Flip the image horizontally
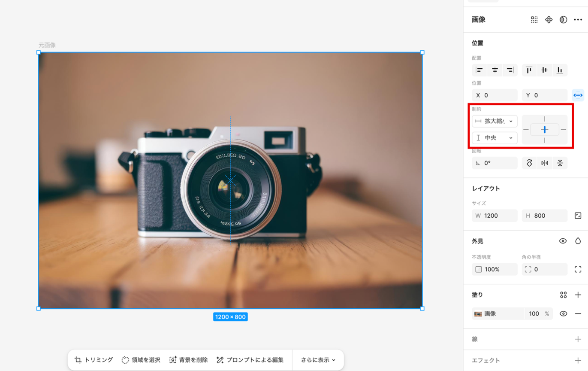The height and width of the screenshot is (371, 588). 545,163
